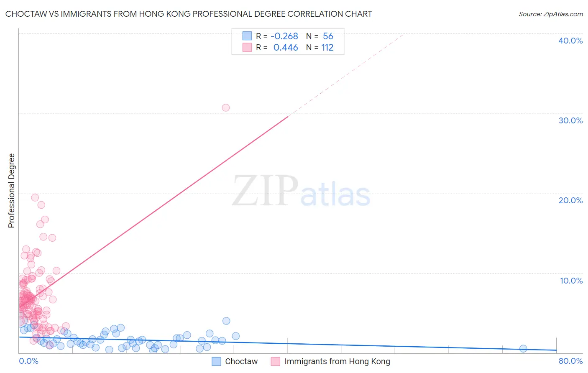Select the Choctaw legend label
The height and width of the screenshot is (373, 588).
(x=241, y=362)
